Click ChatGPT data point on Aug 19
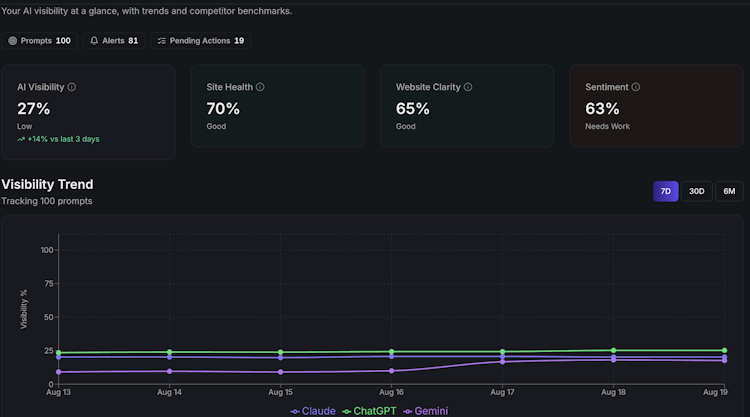This screenshot has width=750, height=417. pyautogui.click(x=724, y=351)
